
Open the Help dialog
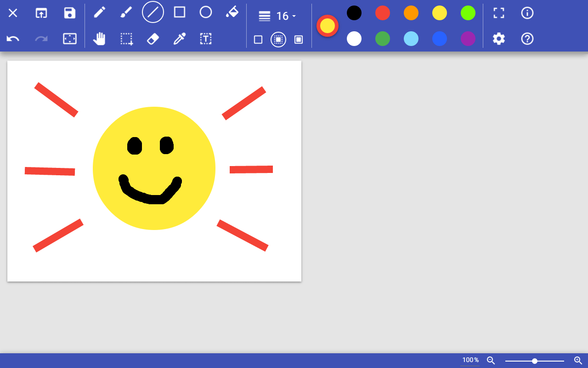click(527, 39)
